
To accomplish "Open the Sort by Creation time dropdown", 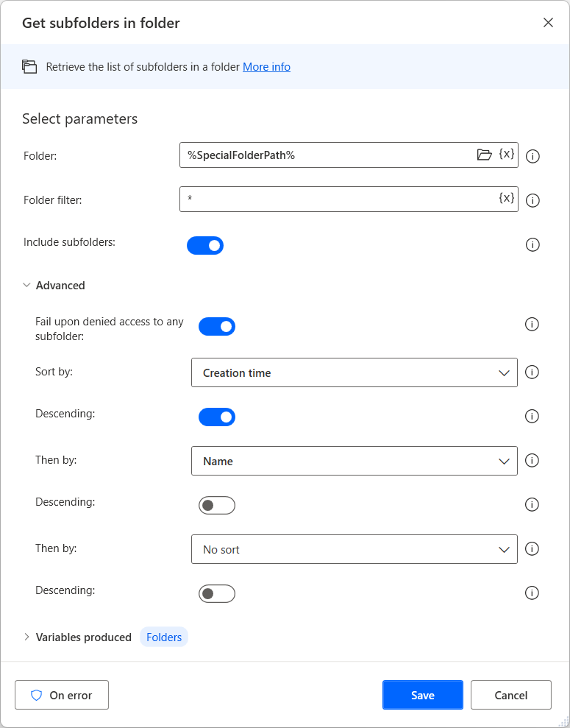I will [x=354, y=372].
